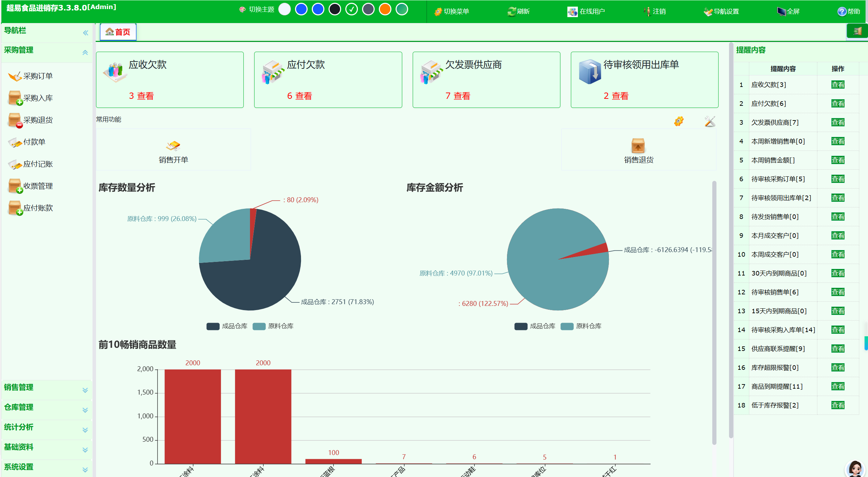
Task: Click the 销售退货 shortcut icon
Action: pos(638,146)
